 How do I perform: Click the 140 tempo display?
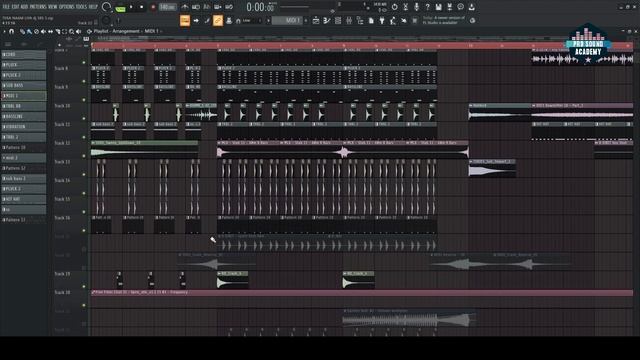click(167, 7)
